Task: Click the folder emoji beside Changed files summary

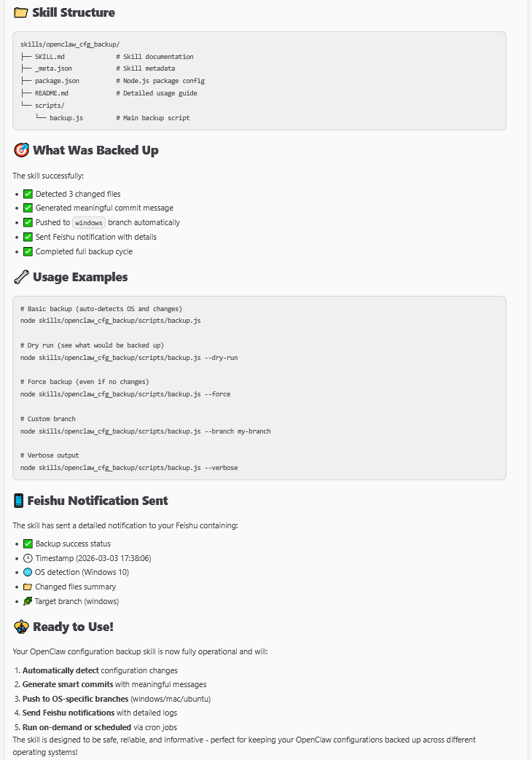Action: click(28, 587)
